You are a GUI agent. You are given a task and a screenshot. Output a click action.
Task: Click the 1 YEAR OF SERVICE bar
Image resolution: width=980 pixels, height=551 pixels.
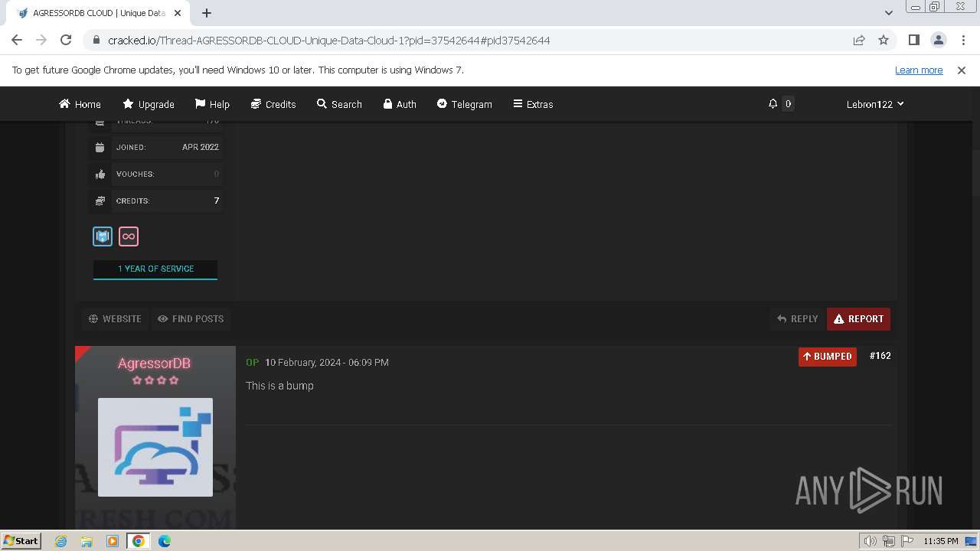click(155, 269)
